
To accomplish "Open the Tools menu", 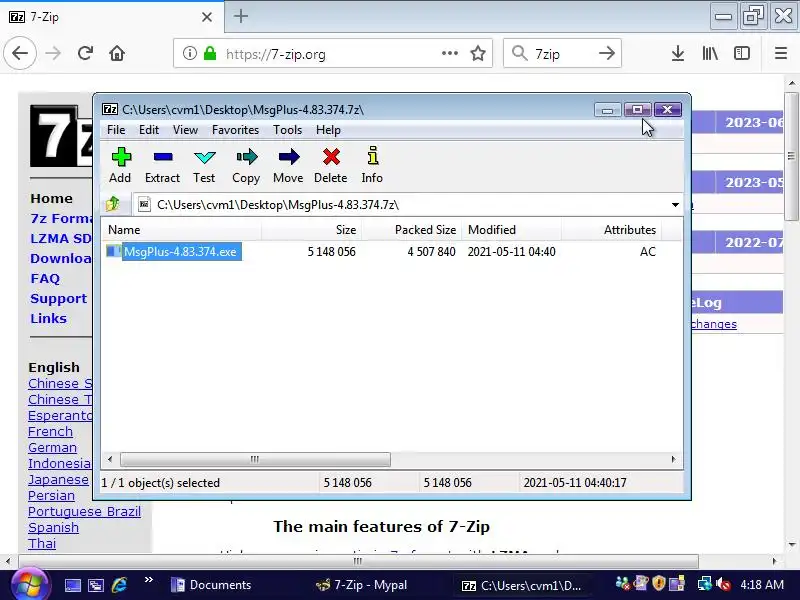I will tap(287, 130).
